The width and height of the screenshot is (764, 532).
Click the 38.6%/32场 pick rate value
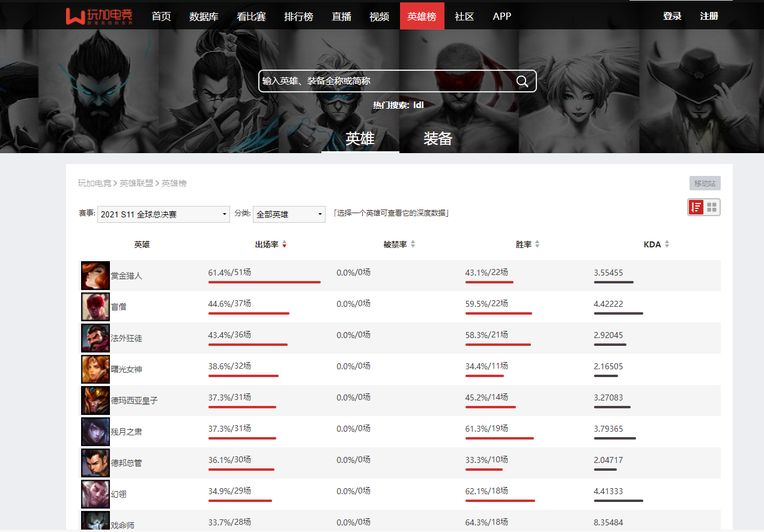pyautogui.click(x=229, y=366)
